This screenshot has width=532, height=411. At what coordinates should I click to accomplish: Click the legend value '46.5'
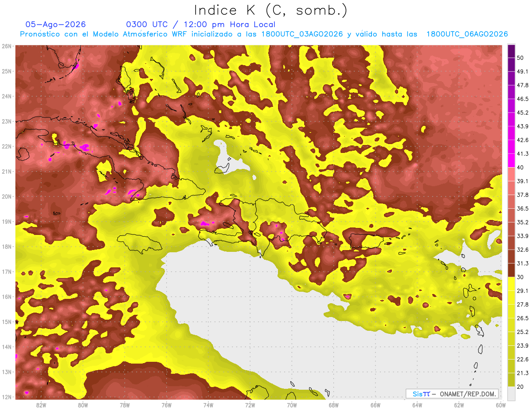(523, 98)
